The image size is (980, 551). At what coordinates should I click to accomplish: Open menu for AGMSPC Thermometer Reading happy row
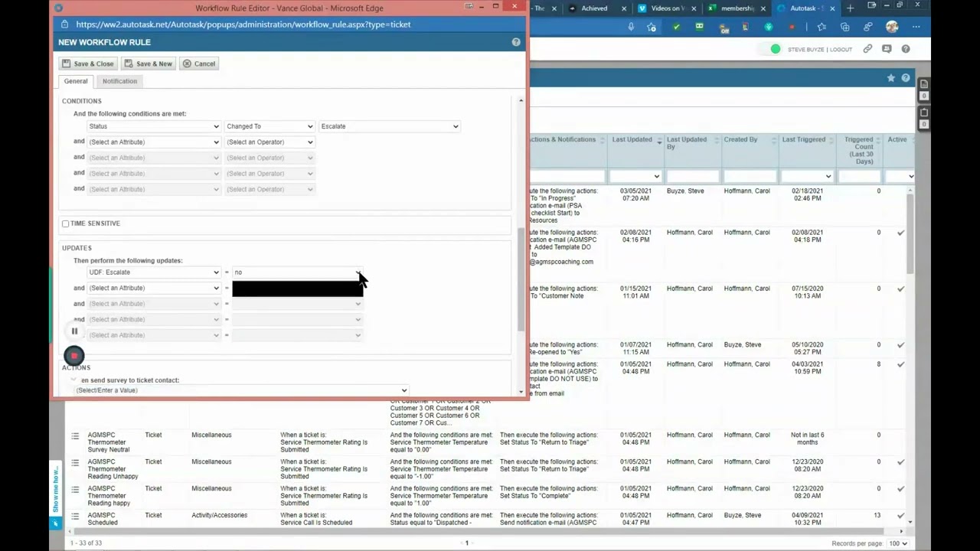[x=75, y=490]
